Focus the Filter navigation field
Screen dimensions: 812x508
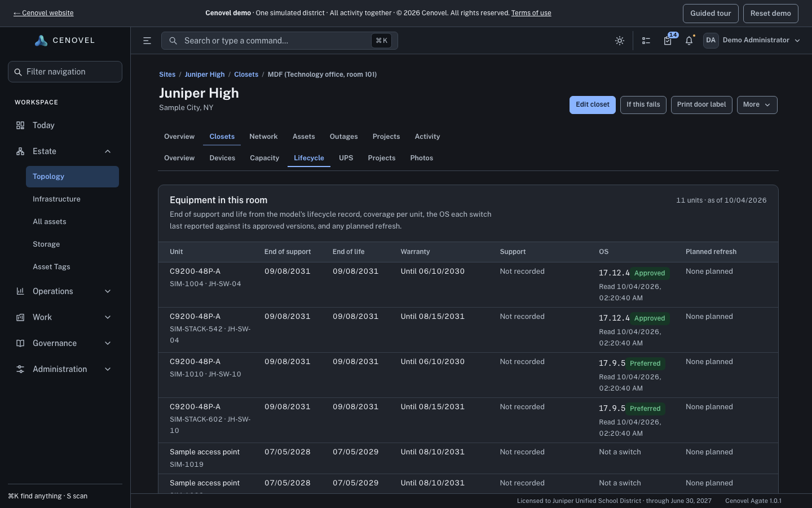[65, 72]
